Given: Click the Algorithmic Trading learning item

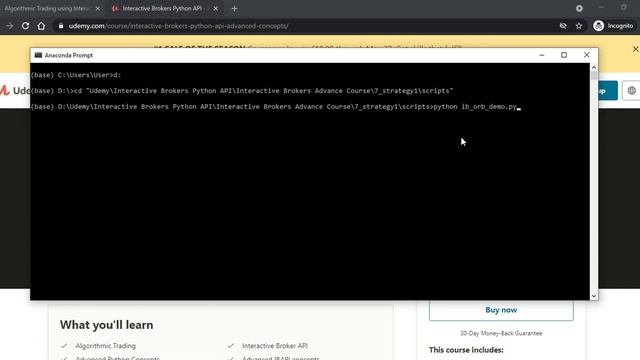Looking at the screenshot, I should [x=105, y=346].
